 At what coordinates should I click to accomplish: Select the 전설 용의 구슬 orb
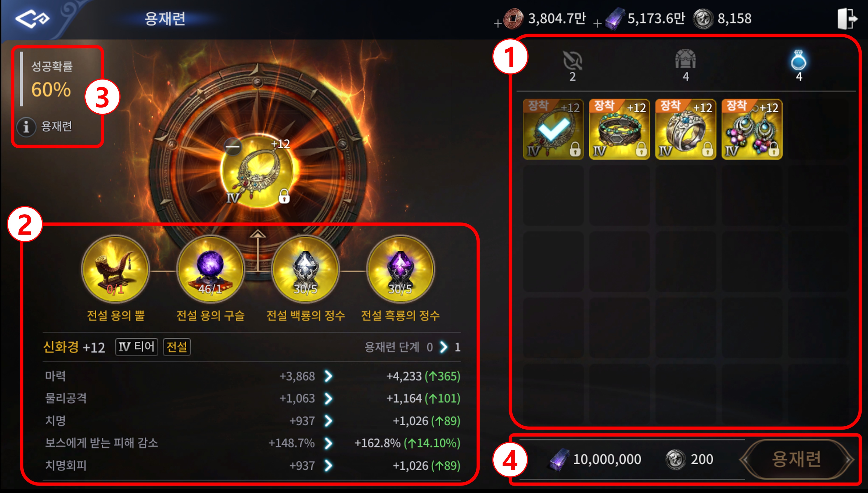pyautogui.click(x=211, y=269)
